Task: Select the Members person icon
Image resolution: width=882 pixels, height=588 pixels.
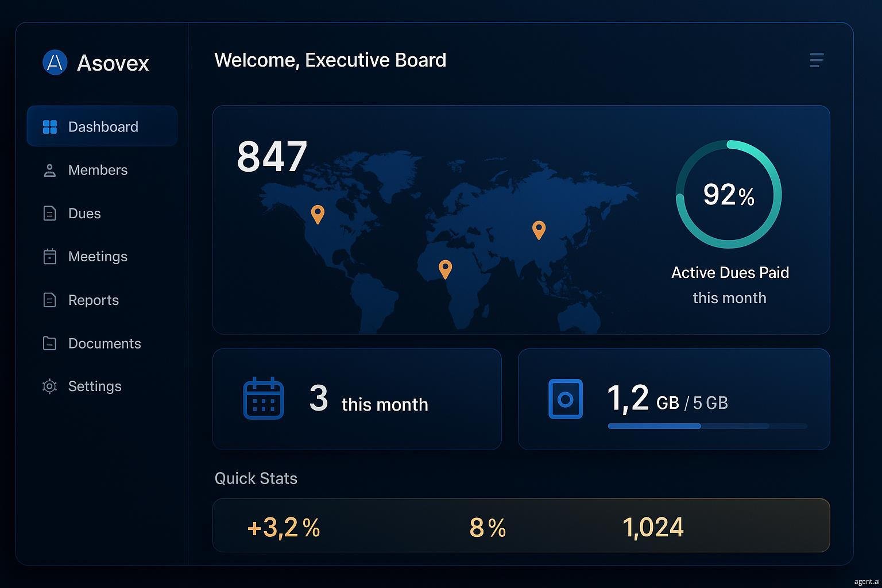Action: click(50, 170)
